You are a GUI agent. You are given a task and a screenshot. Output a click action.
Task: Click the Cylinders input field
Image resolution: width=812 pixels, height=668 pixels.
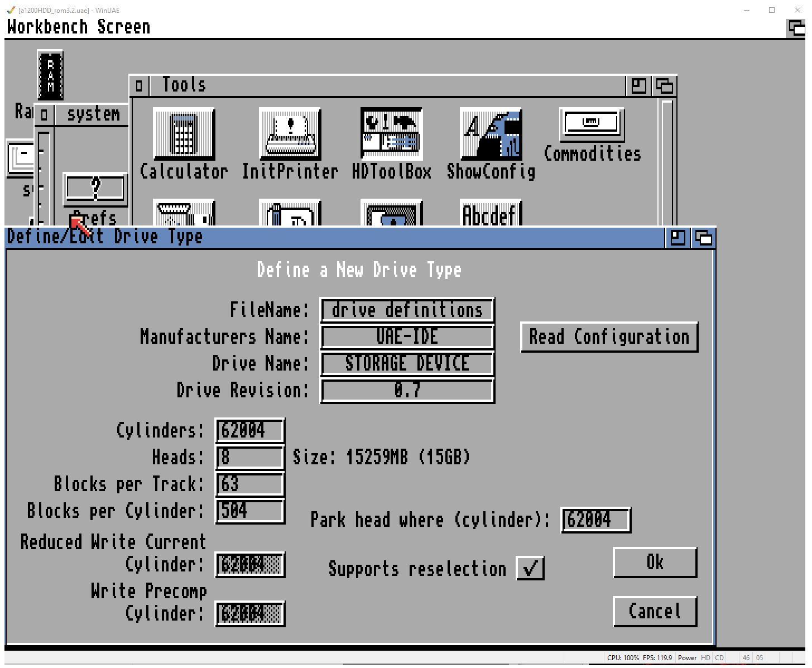point(250,431)
